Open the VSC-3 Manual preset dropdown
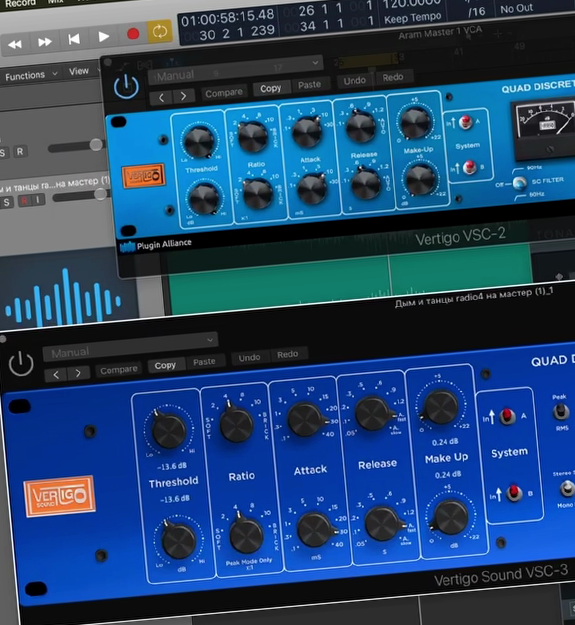Viewport: 575px width, 625px height. [130, 346]
